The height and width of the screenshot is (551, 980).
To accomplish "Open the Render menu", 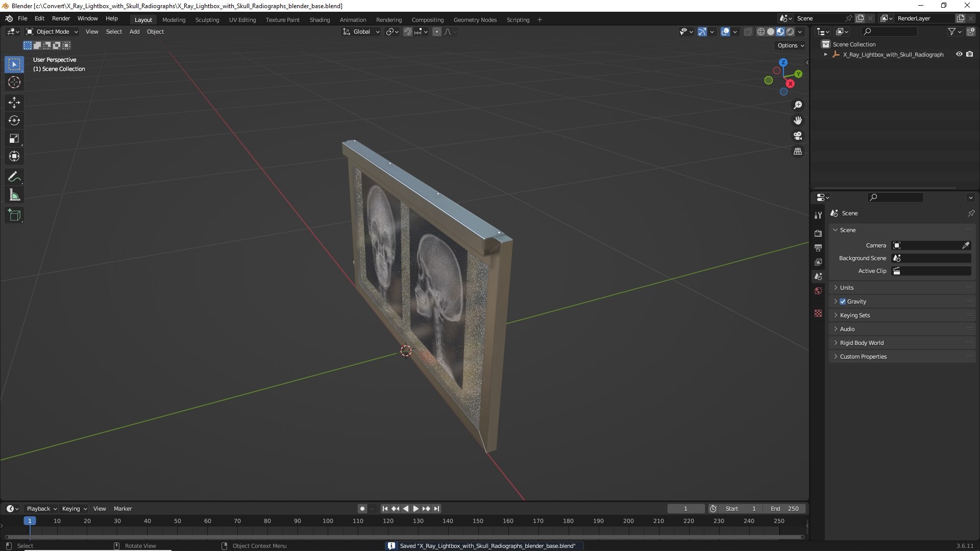I will (61, 18).
